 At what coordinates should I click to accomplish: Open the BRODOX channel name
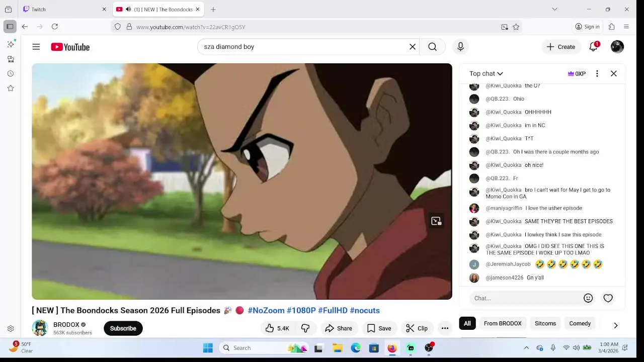(x=66, y=324)
